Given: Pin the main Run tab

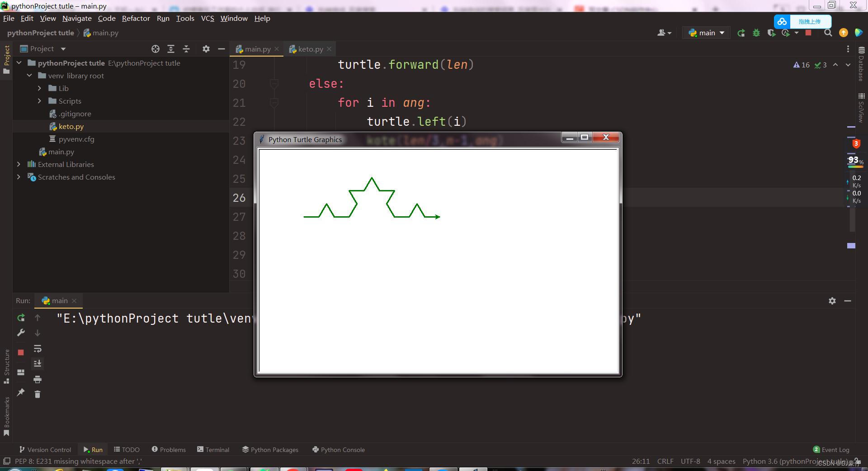Looking at the screenshot, I should [x=21, y=394].
